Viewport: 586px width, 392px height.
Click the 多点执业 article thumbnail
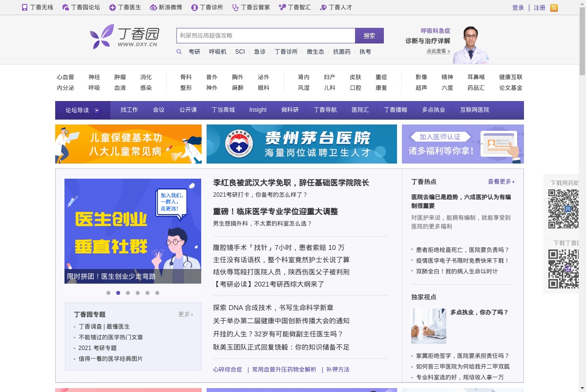pyautogui.click(x=429, y=326)
